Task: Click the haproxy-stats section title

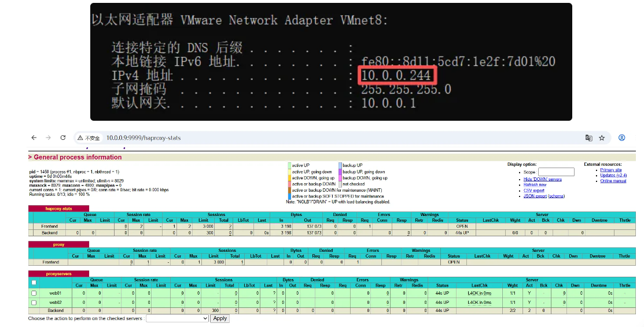Action: (x=59, y=209)
